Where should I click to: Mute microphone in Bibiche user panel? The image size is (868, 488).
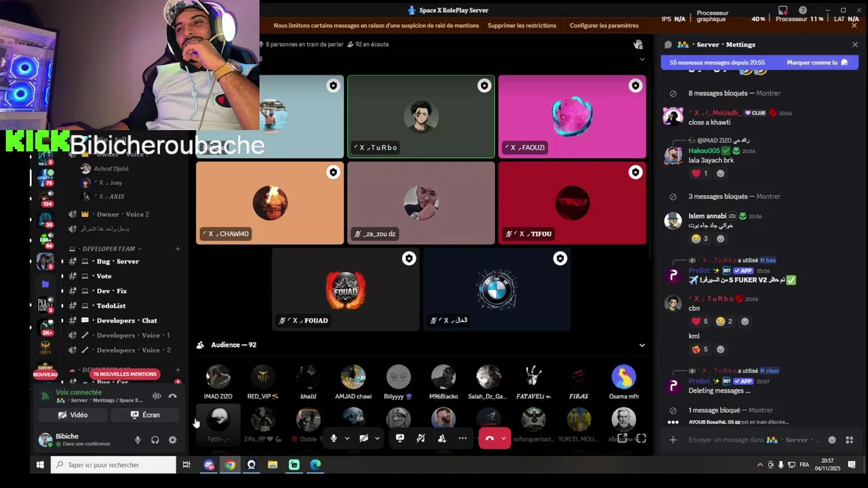pyautogui.click(x=138, y=440)
